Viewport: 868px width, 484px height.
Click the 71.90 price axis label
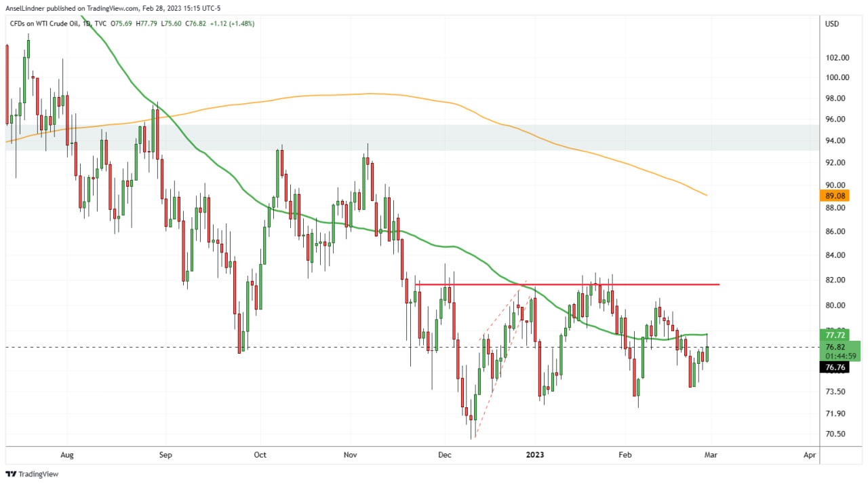[x=835, y=414]
